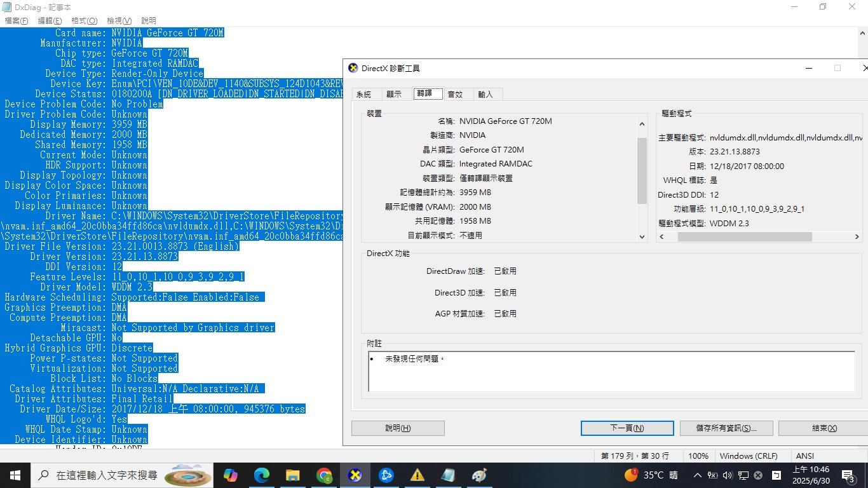
Task: Click the 說明(H) button
Action: (398, 428)
